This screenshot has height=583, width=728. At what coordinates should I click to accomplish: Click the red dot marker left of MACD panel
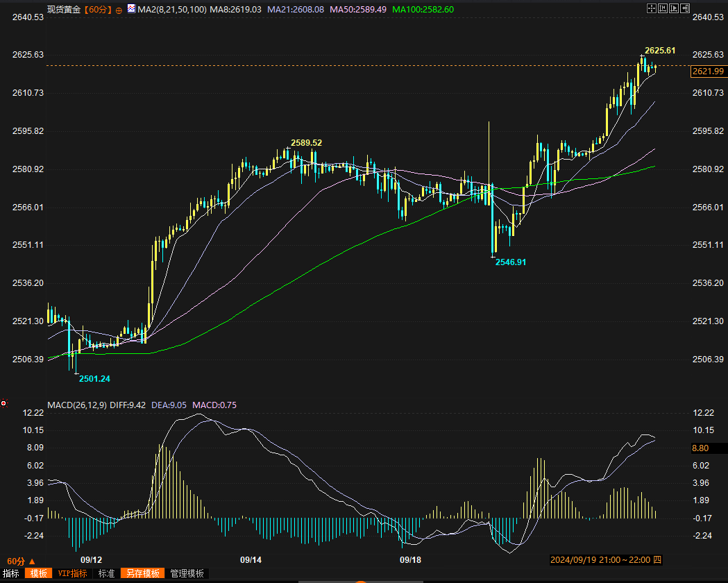pyautogui.click(x=4, y=403)
